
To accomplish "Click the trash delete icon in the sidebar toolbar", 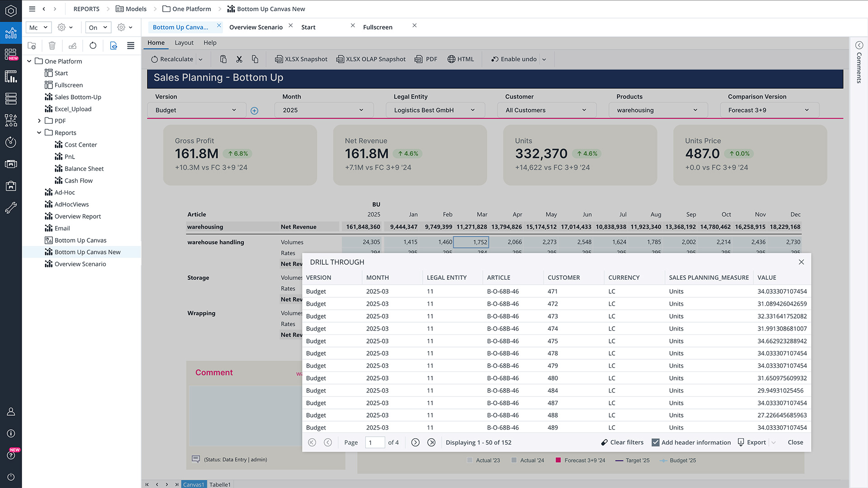I will pyautogui.click(x=52, y=46).
